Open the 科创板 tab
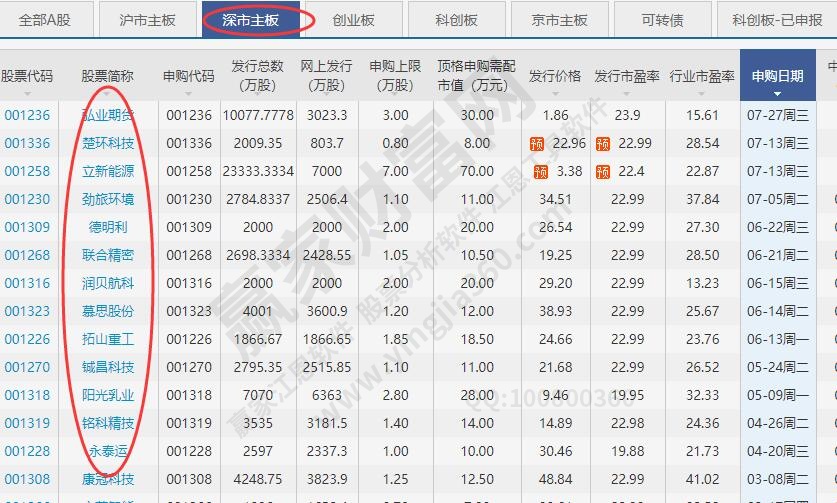Viewport: 837px width, 503px height. [457, 19]
